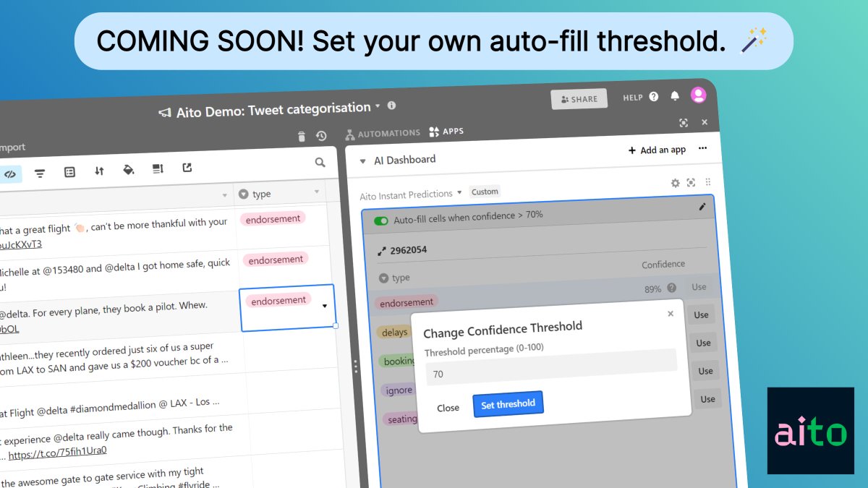The width and height of the screenshot is (868, 488).
Task: Open the trash bin icon
Action: [x=302, y=136]
